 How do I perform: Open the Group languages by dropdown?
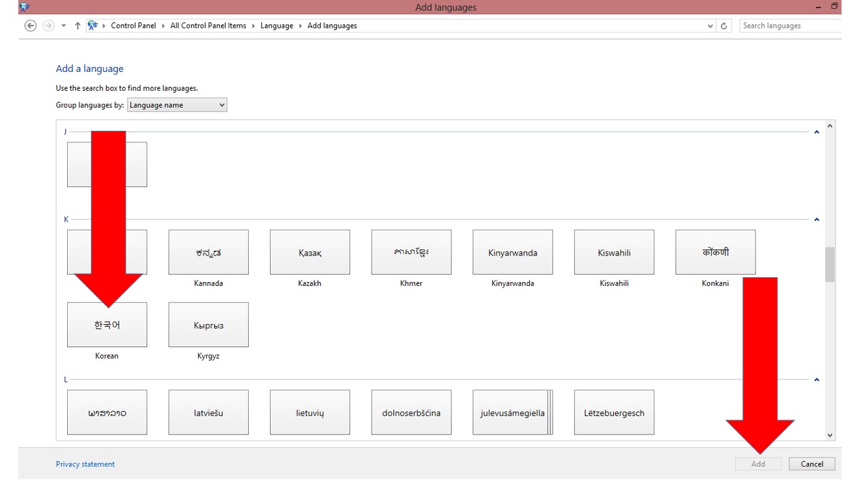[177, 105]
